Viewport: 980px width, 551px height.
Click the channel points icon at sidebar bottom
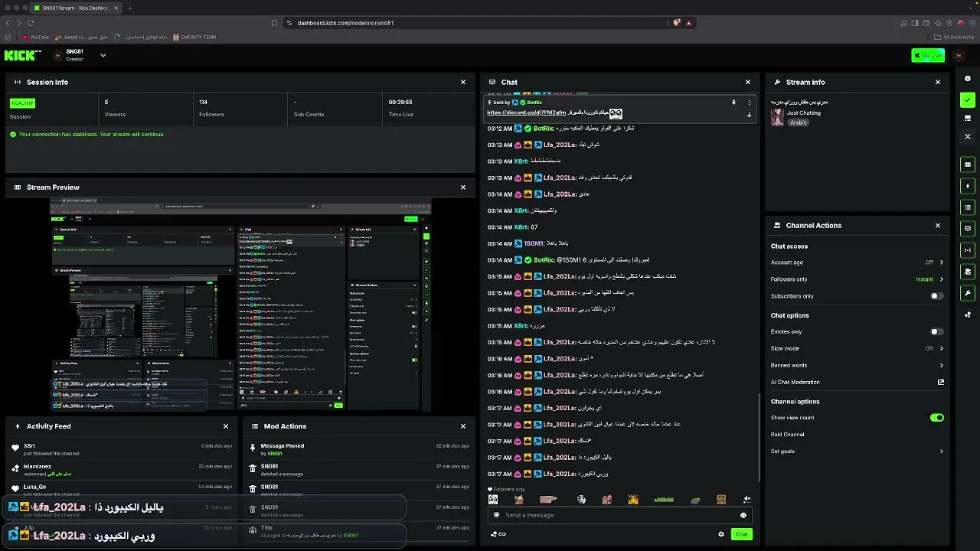pyautogui.click(x=968, y=315)
